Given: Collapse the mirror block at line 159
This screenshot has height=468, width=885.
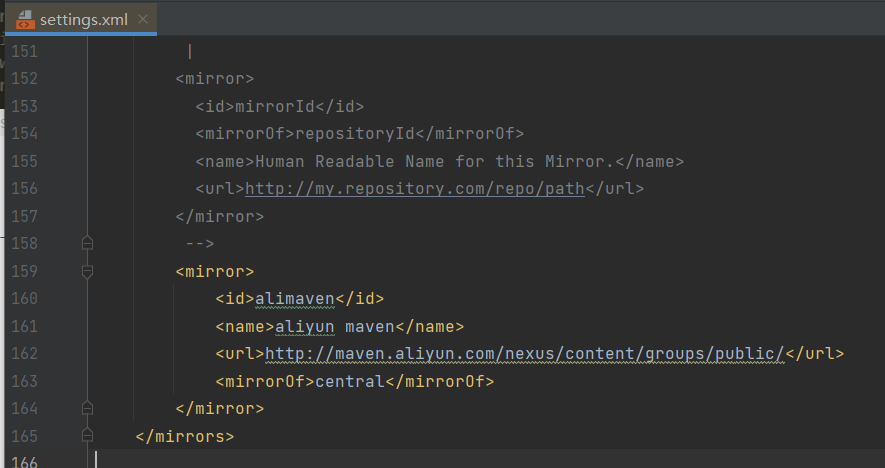Looking at the screenshot, I should click(x=87, y=272).
